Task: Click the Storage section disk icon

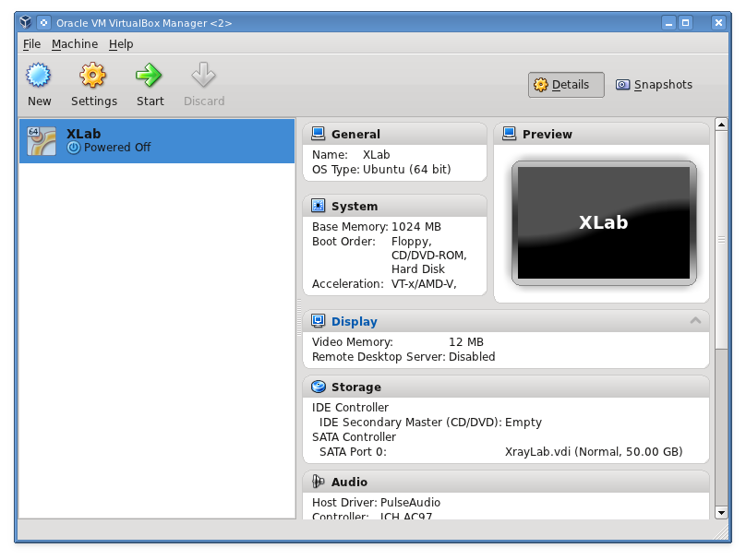Action: 319,387
